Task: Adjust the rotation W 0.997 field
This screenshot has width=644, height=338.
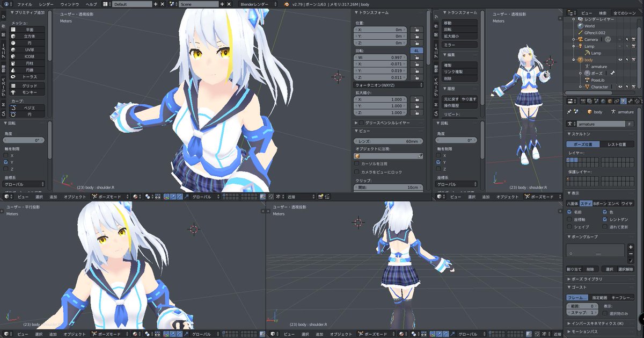Action: point(380,57)
